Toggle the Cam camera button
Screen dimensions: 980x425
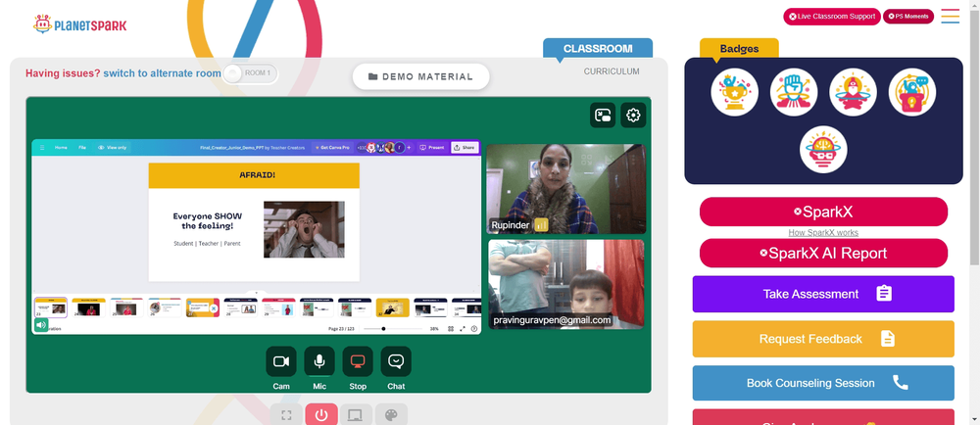click(x=281, y=361)
